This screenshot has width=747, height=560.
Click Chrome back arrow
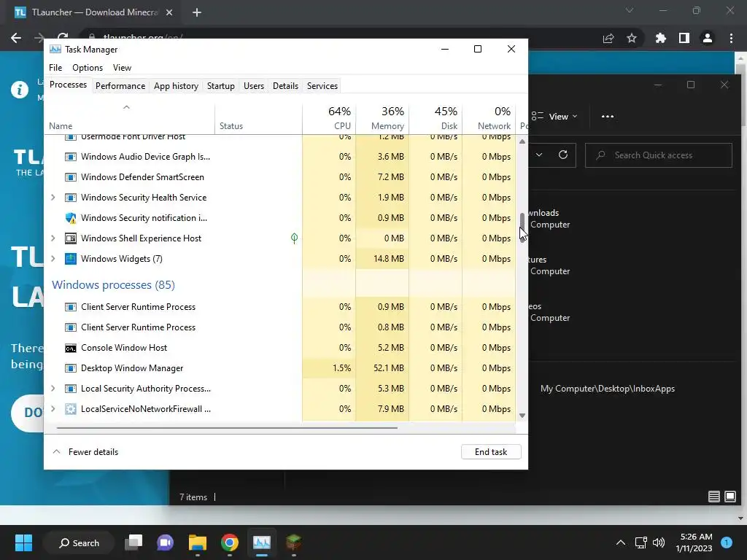coord(16,38)
